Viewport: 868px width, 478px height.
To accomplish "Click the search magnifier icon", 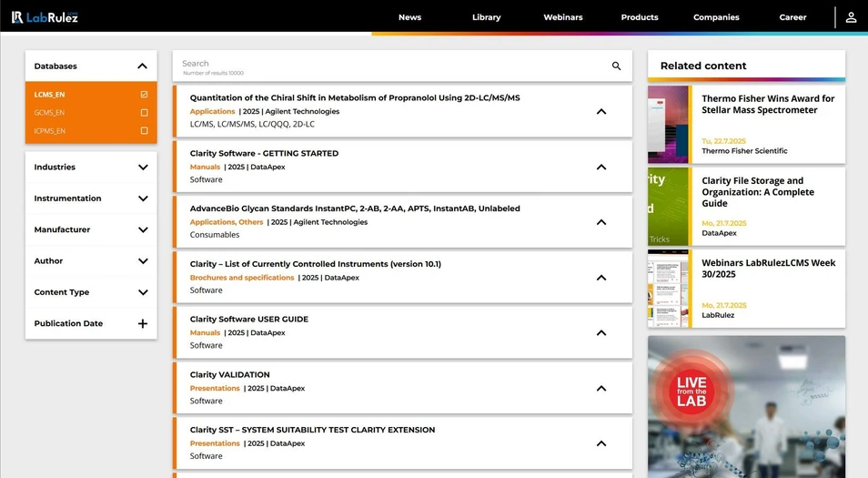I will (616, 66).
